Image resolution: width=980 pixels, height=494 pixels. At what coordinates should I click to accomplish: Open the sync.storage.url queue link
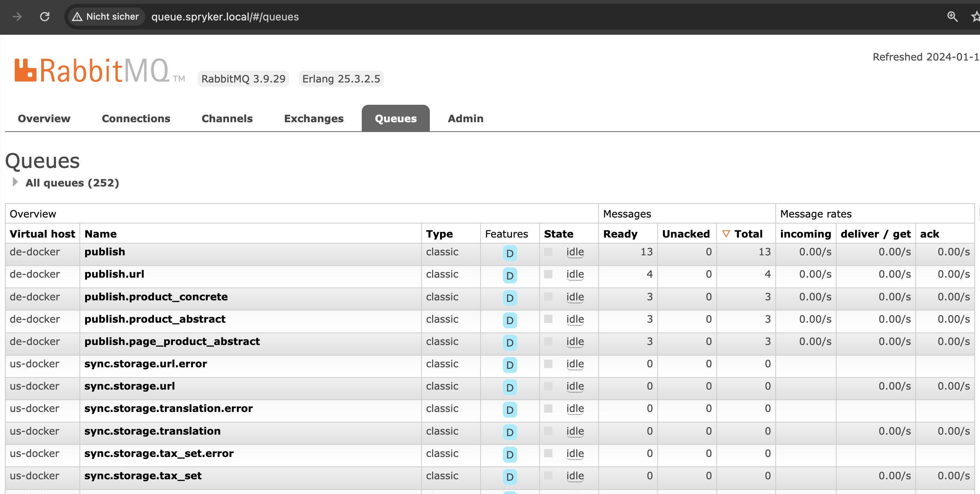[130, 387]
